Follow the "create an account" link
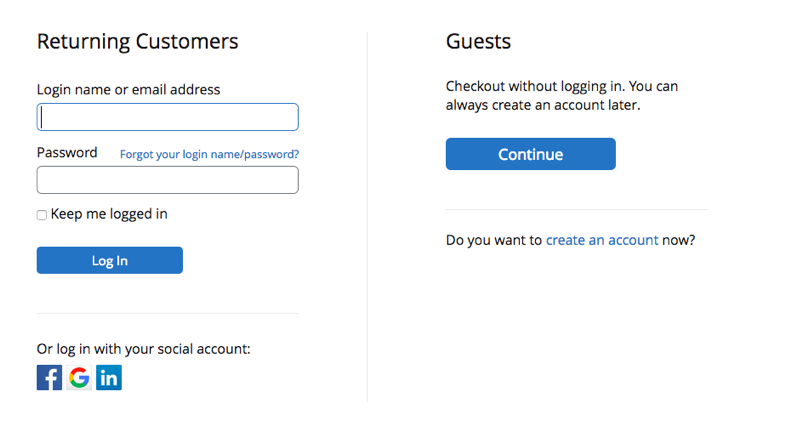 tap(602, 240)
